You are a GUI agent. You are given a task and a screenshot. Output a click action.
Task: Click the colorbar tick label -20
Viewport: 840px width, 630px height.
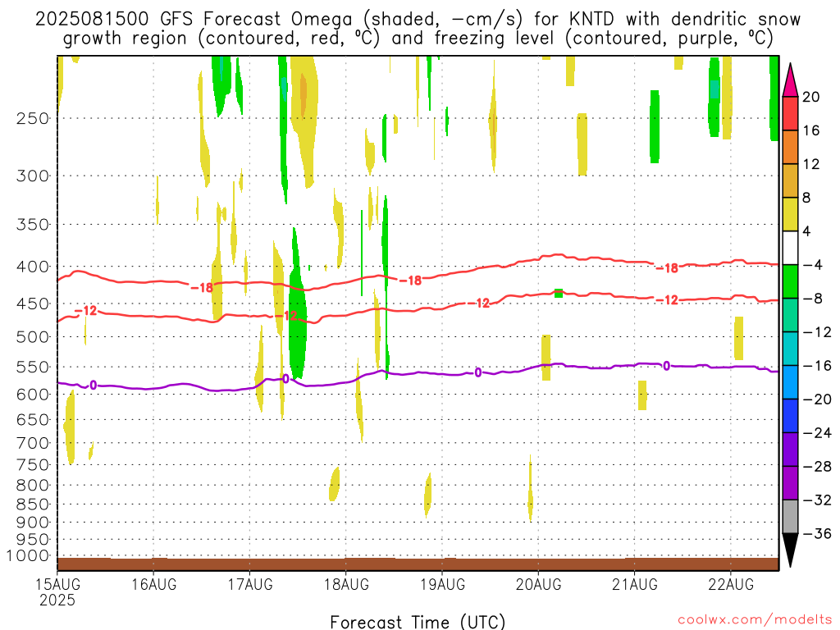pos(818,399)
